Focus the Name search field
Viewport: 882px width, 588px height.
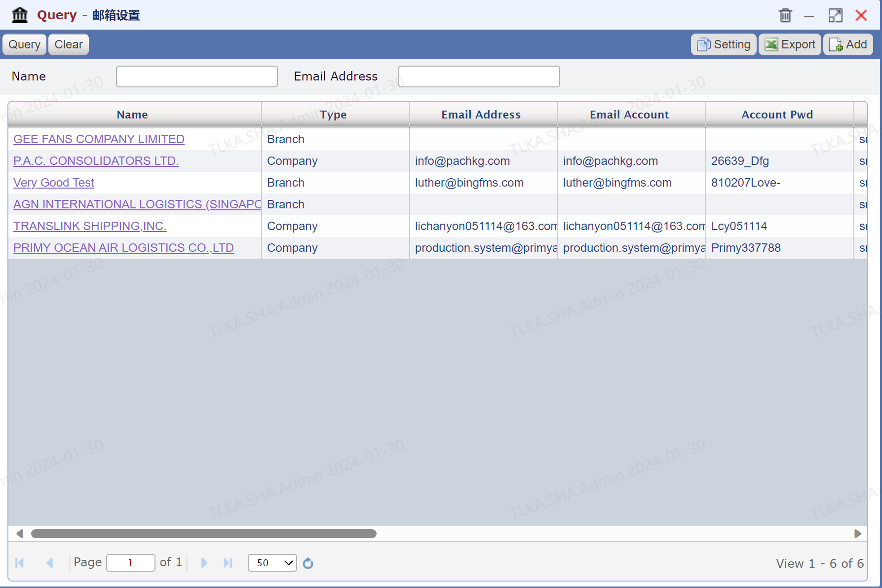pos(197,77)
